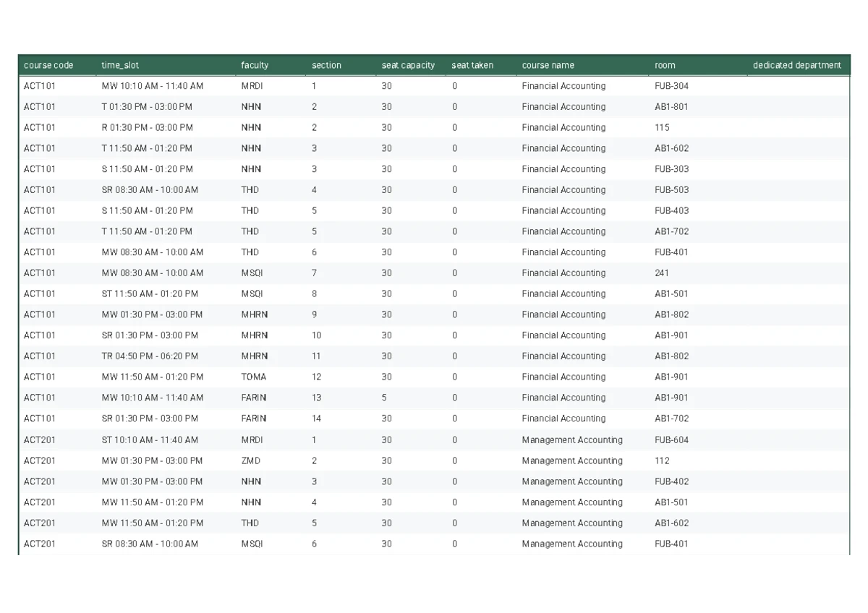The image size is (868, 613).
Task: Click room FUB-401 in ACT201 row
Action: tap(672, 544)
